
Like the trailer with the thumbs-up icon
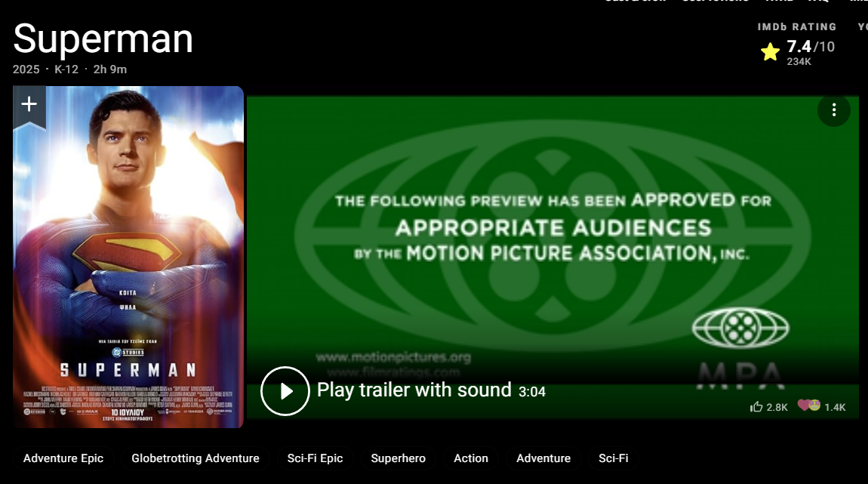[x=756, y=407]
